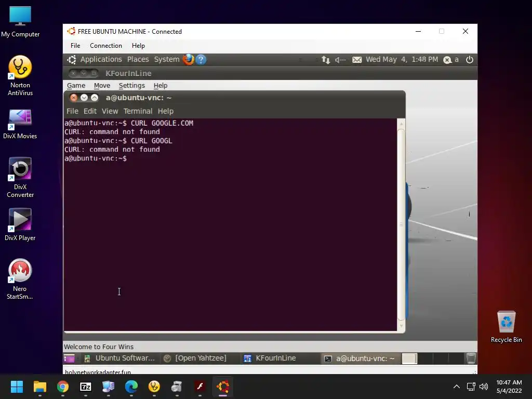
Task: Open the terminal's Edit menu
Action: (90, 111)
